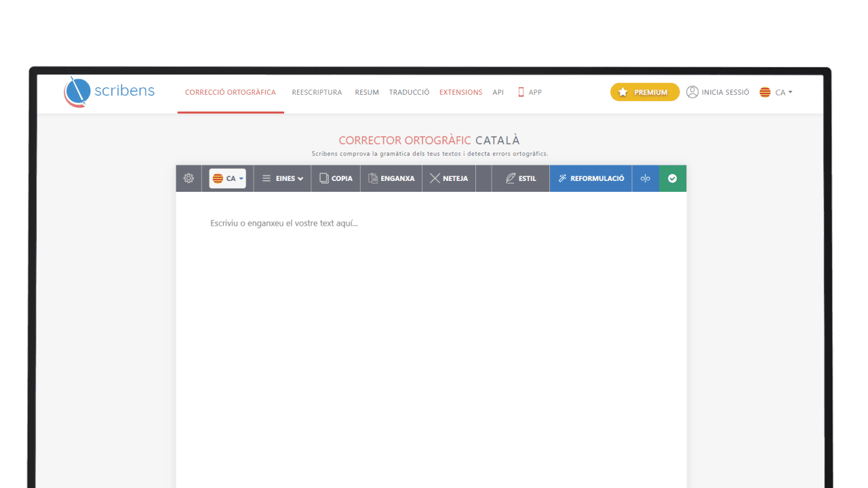
Task: Click the X clear icon for Neteja
Action: coord(435,178)
